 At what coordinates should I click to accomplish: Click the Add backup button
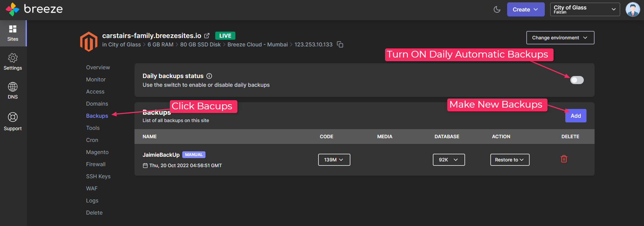pos(576,116)
